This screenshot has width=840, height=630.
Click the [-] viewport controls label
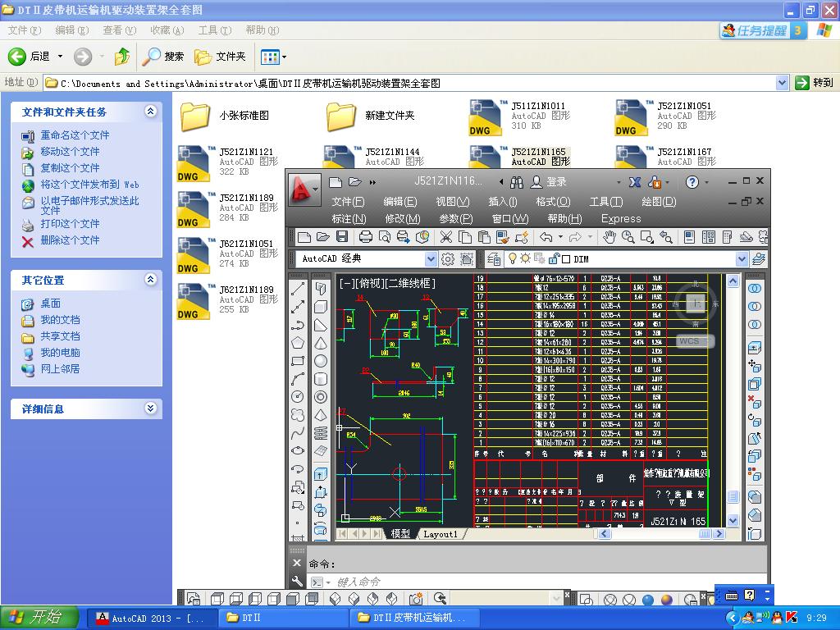[345, 283]
